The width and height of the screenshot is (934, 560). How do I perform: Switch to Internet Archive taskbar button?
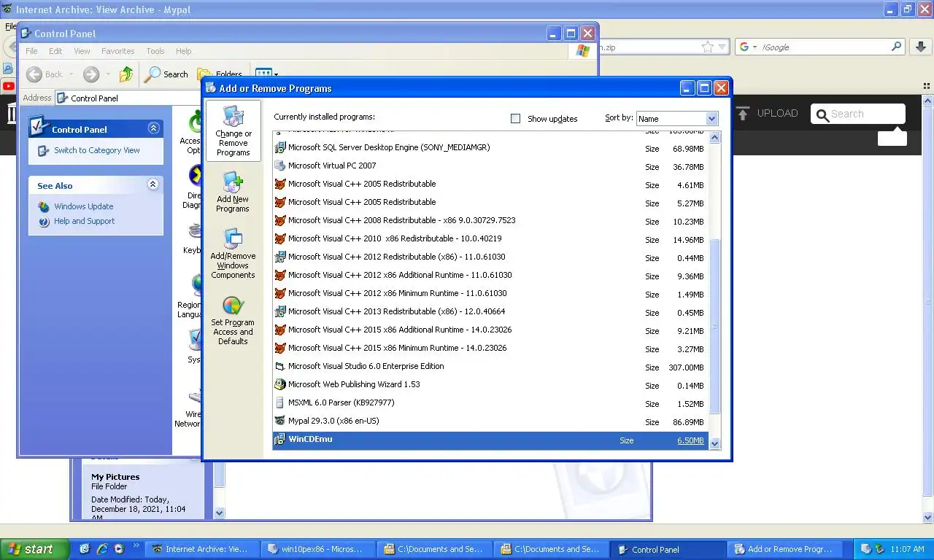pos(202,549)
